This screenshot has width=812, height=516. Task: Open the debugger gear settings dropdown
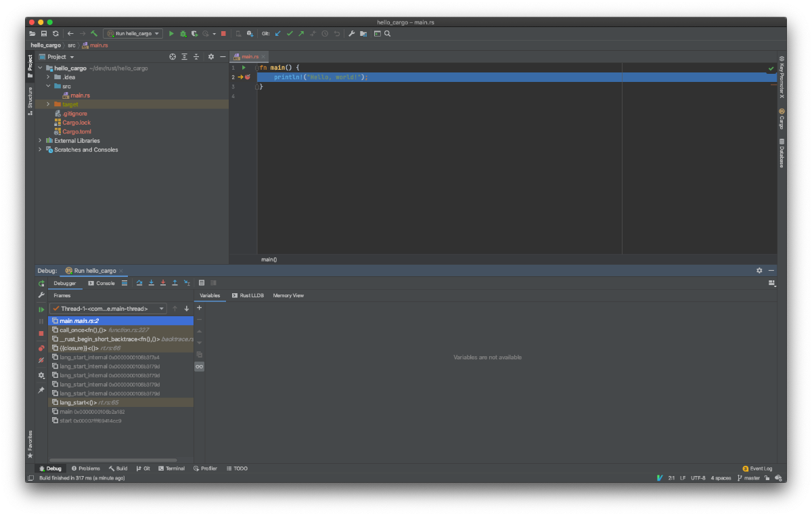[41, 375]
